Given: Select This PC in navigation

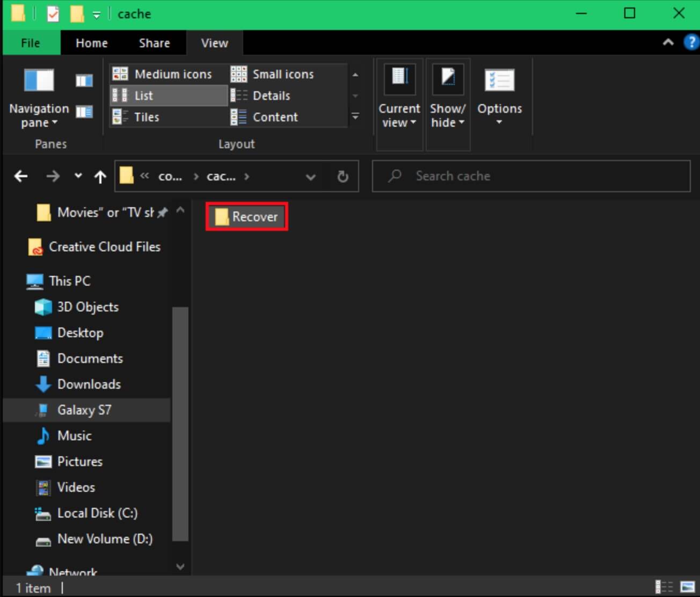Looking at the screenshot, I should [x=59, y=281].
